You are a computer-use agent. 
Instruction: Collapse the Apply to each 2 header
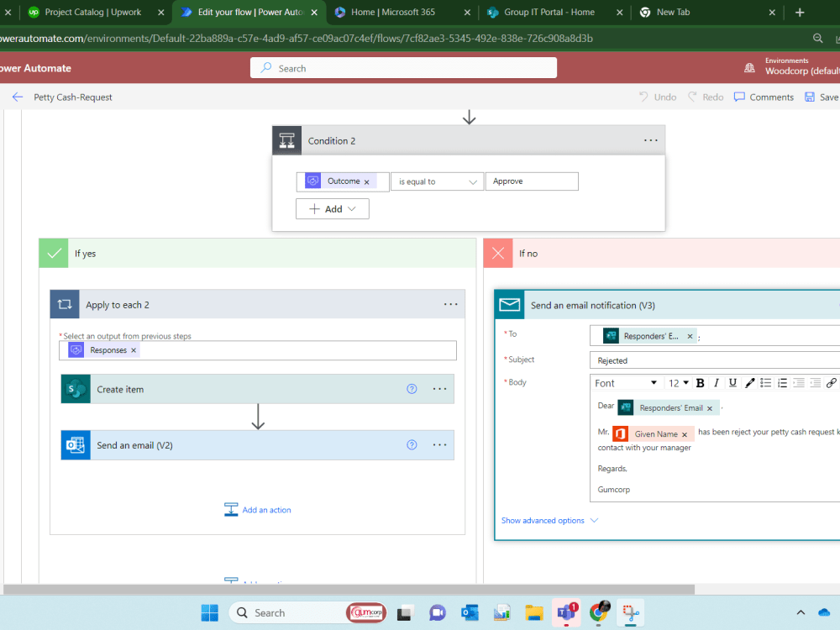(257, 304)
